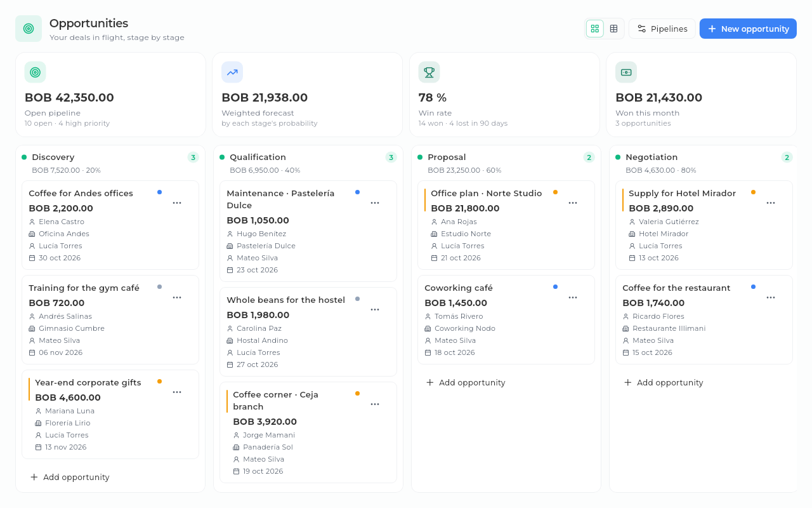Screen dimensions: 812x508
Task: Open menu for Year-end corporate gifts card
Action: [x=177, y=392]
